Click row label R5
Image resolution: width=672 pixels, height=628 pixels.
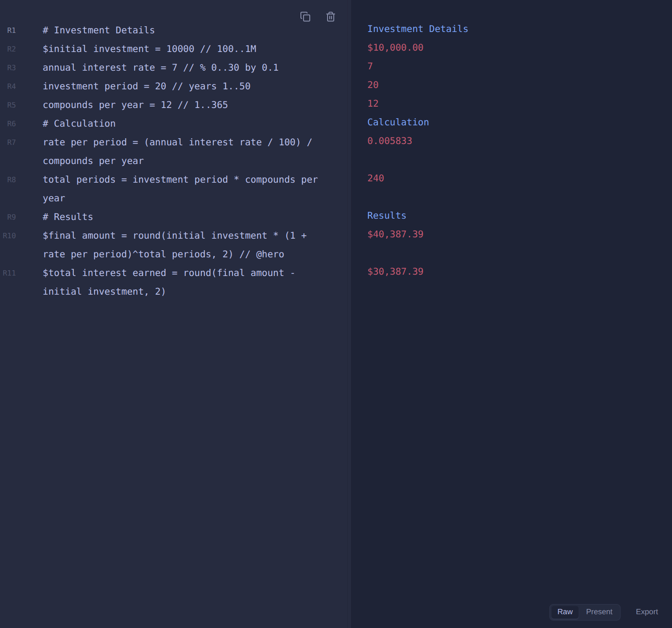[x=12, y=105]
